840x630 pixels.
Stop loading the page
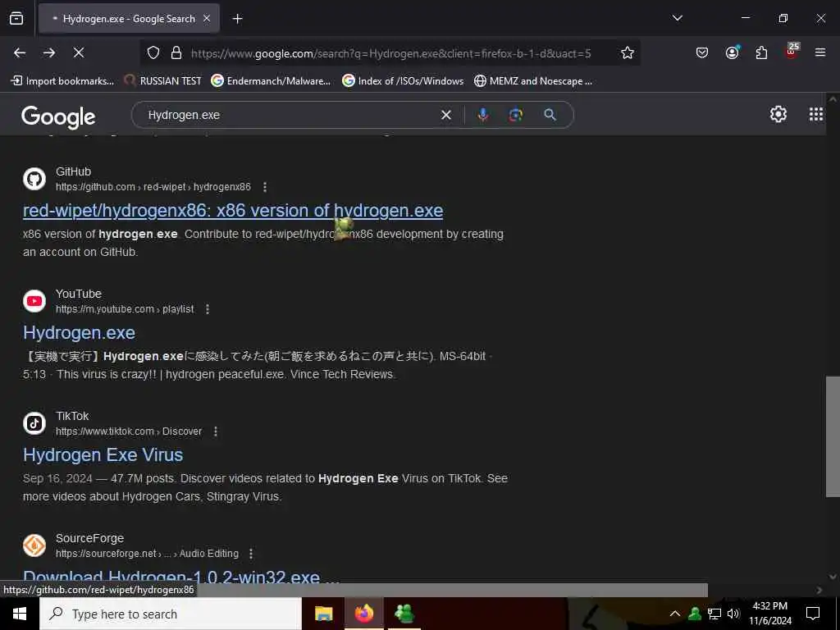[79, 52]
